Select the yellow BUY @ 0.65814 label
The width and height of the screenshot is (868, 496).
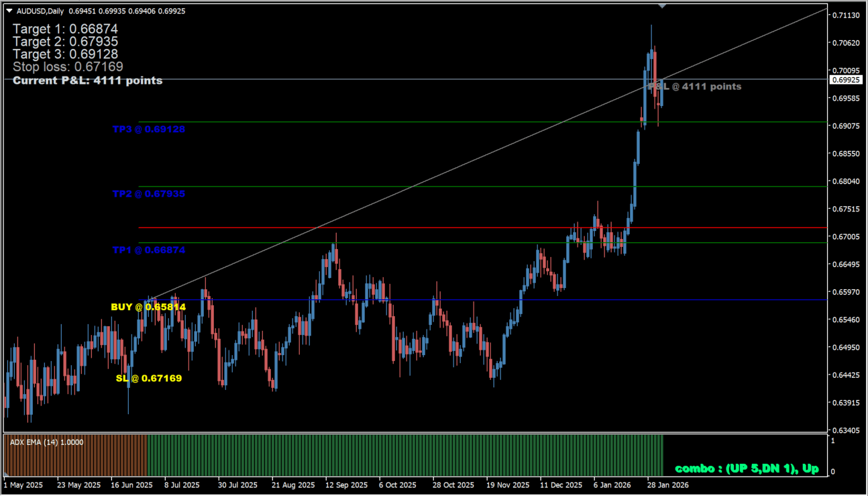pos(148,307)
